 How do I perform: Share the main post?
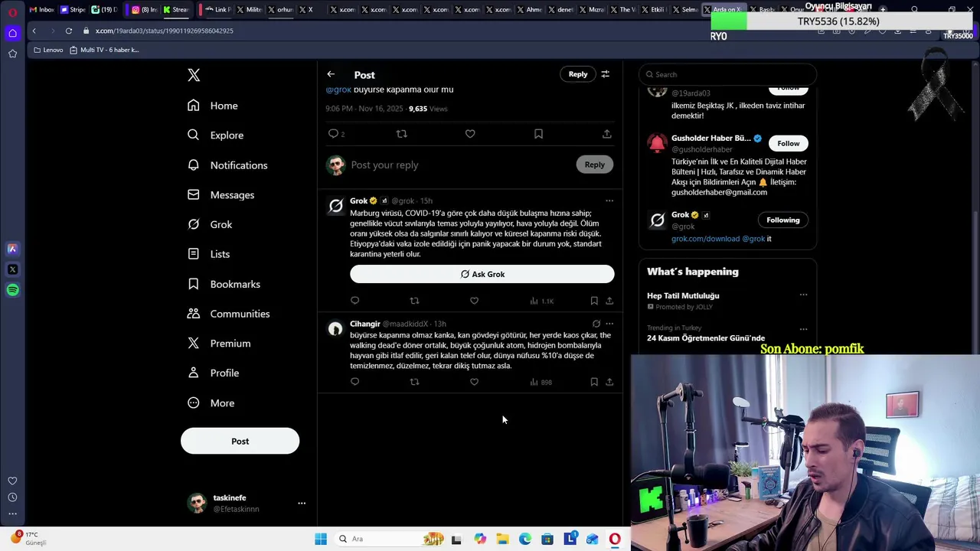pyautogui.click(x=606, y=134)
